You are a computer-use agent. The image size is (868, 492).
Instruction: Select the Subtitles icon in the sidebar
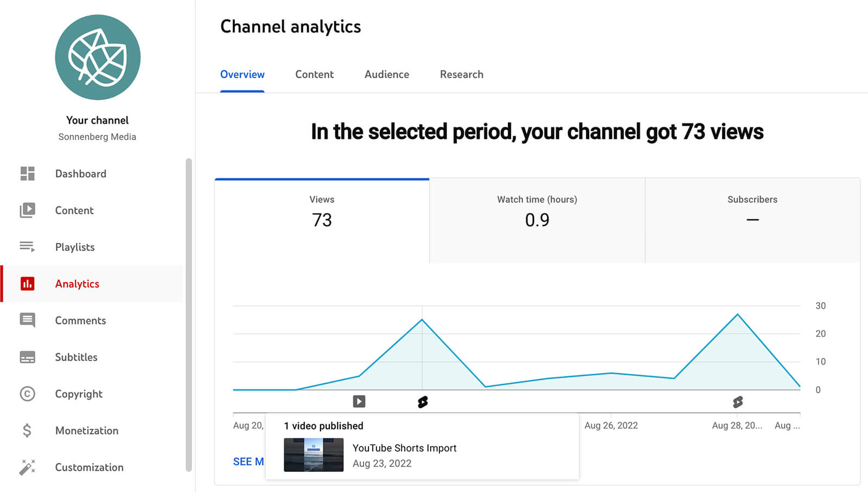tap(27, 357)
